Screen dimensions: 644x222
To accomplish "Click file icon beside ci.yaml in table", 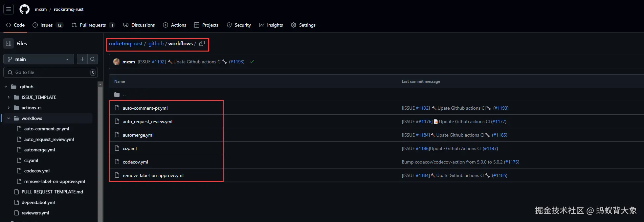I will [117, 148].
